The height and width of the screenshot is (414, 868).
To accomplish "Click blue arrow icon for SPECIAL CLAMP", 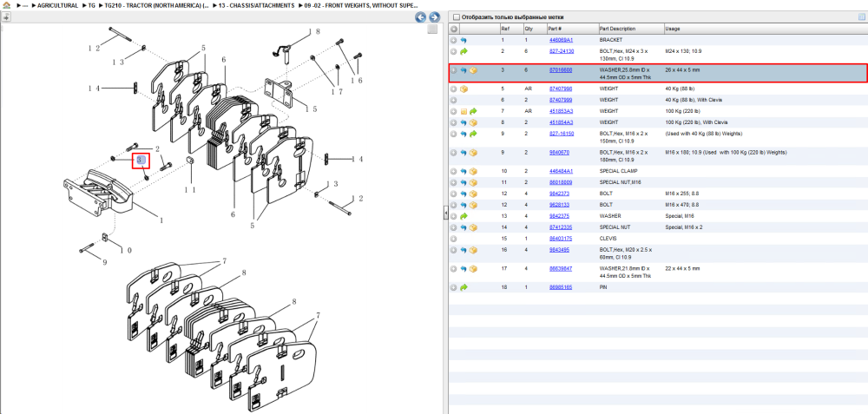I will click(x=464, y=172).
